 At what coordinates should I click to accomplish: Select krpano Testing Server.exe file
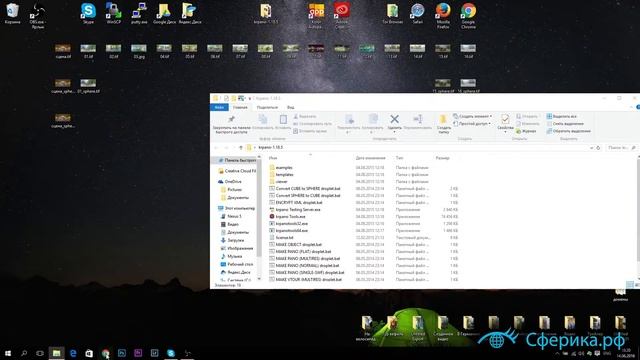tap(295, 209)
